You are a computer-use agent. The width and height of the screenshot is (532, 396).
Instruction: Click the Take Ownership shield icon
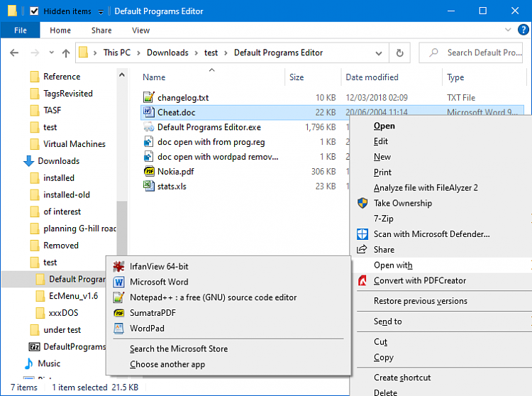[x=363, y=203]
